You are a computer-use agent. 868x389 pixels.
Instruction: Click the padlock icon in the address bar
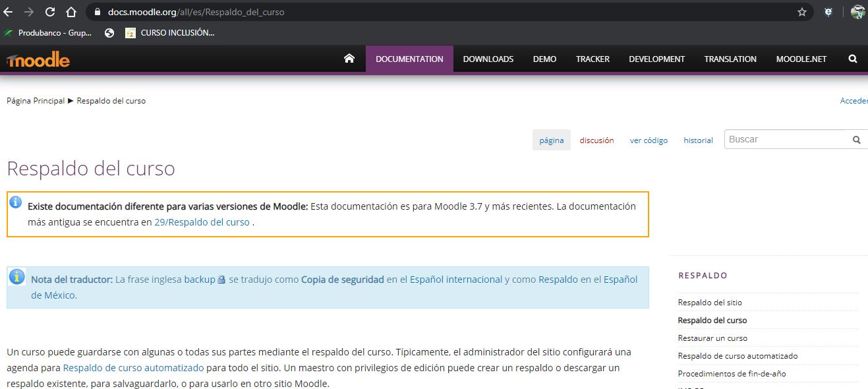tap(96, 11)
